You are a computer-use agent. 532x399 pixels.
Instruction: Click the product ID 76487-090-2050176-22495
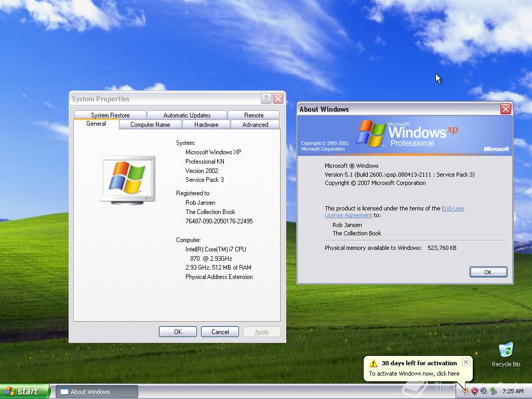(219, 221)
